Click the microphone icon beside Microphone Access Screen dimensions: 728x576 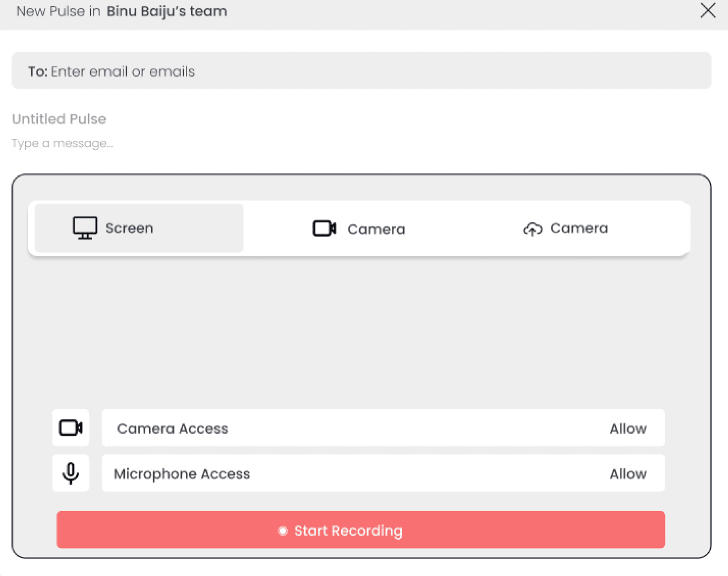click(x=71, y=473)
